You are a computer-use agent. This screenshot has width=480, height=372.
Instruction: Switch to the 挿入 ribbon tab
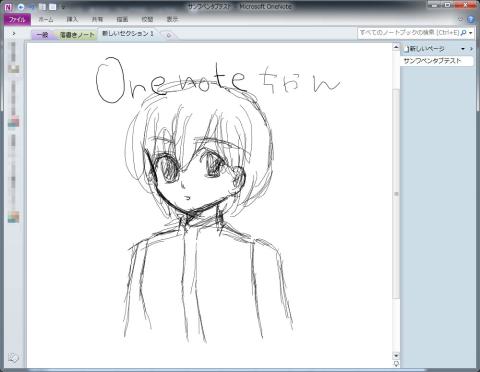coord(72,20)
